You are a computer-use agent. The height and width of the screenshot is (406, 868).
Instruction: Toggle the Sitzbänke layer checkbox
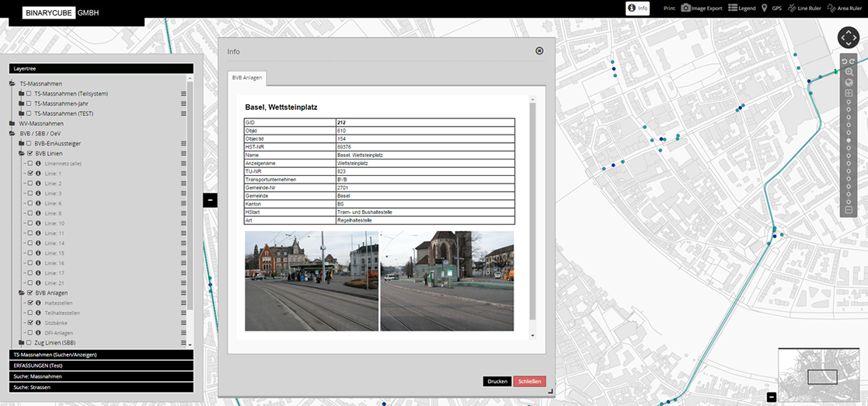click(x=30, y=323)
